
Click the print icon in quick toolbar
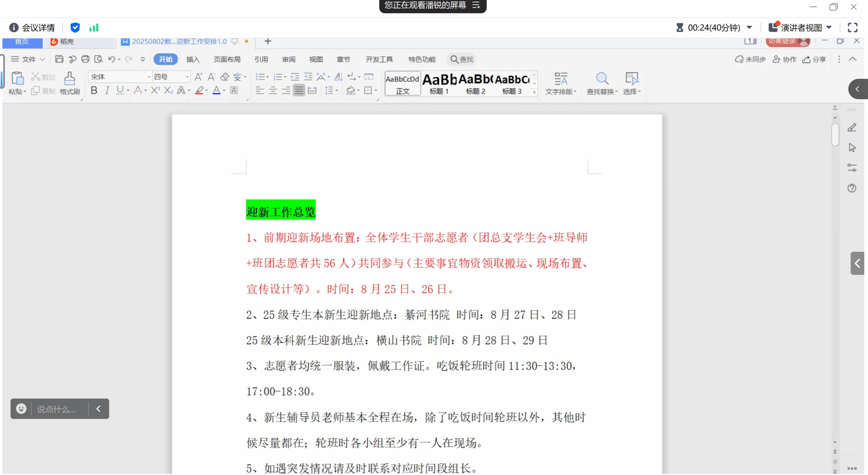85,59
